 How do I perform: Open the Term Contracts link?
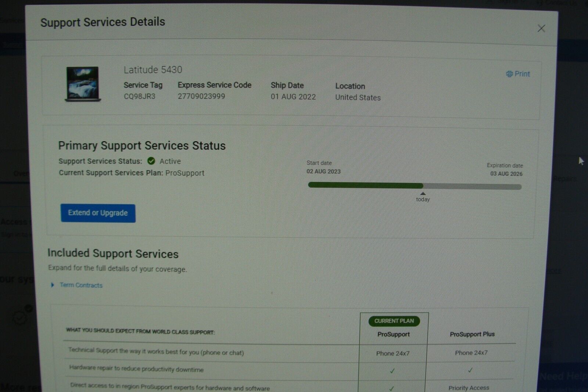(81, 285)
